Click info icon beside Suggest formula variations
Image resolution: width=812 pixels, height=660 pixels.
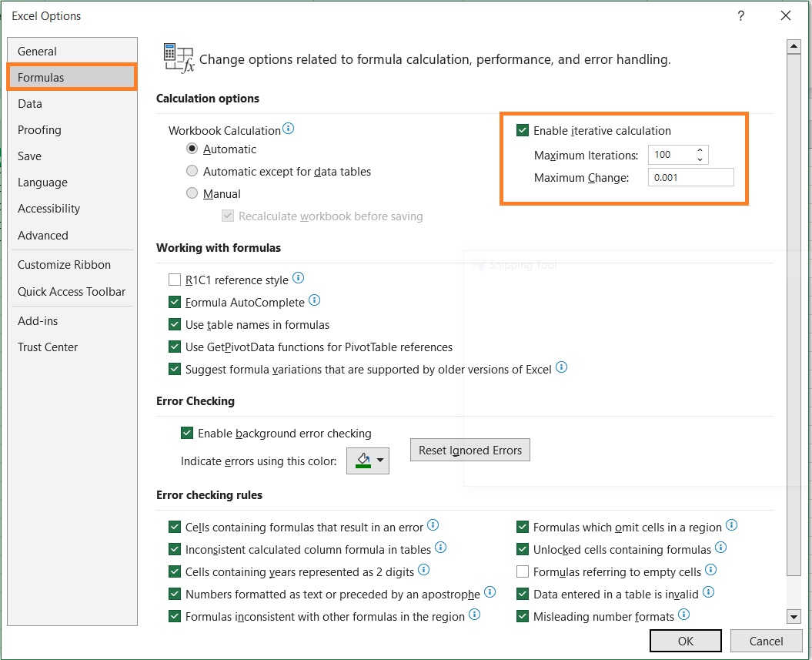[x=561, y=368]
